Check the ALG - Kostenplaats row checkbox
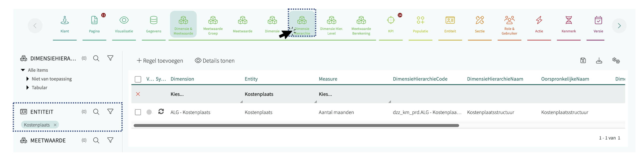The image size is (644, 161). [138, 112]
